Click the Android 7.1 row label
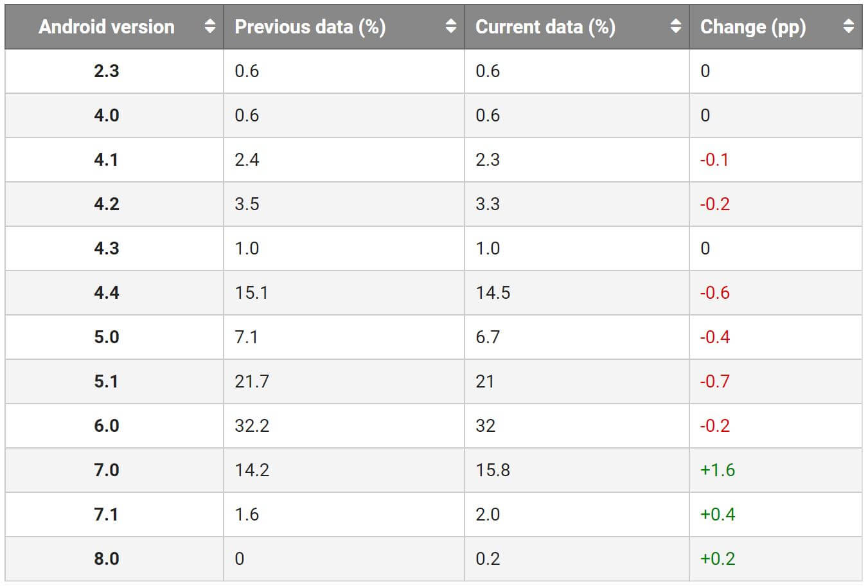 (x=107, y=514)
